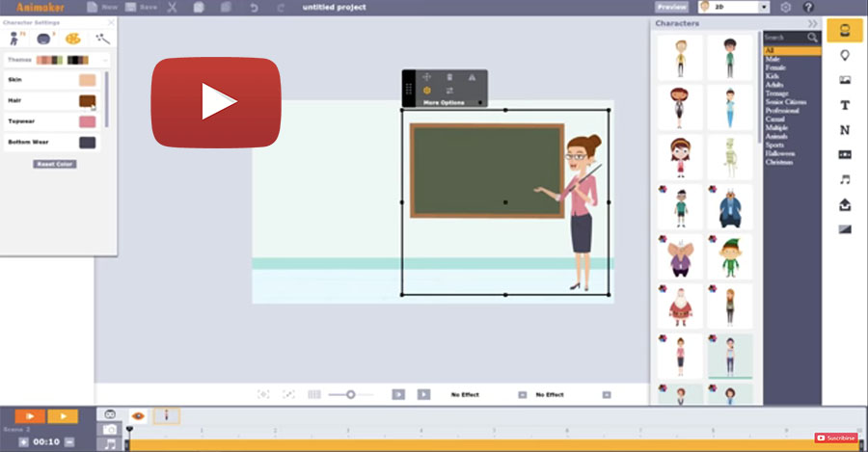Choose the green elf character thumbnail
The height and width of the screenshot is (452, 868).
(730, 256)
